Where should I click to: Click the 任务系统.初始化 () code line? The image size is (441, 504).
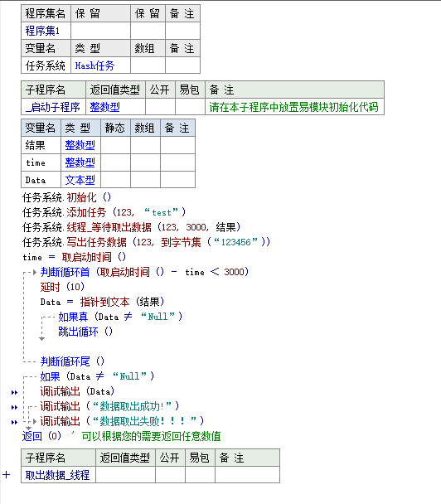point(66,197)
